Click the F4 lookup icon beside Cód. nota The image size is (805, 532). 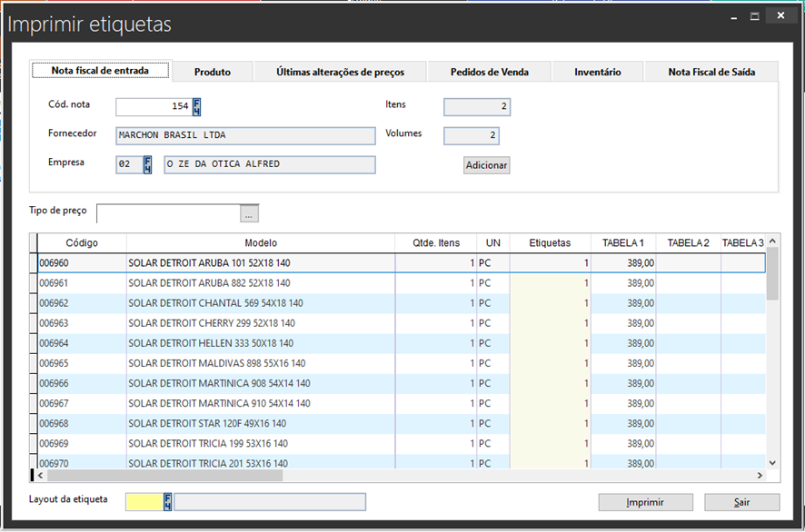(197, 107)
